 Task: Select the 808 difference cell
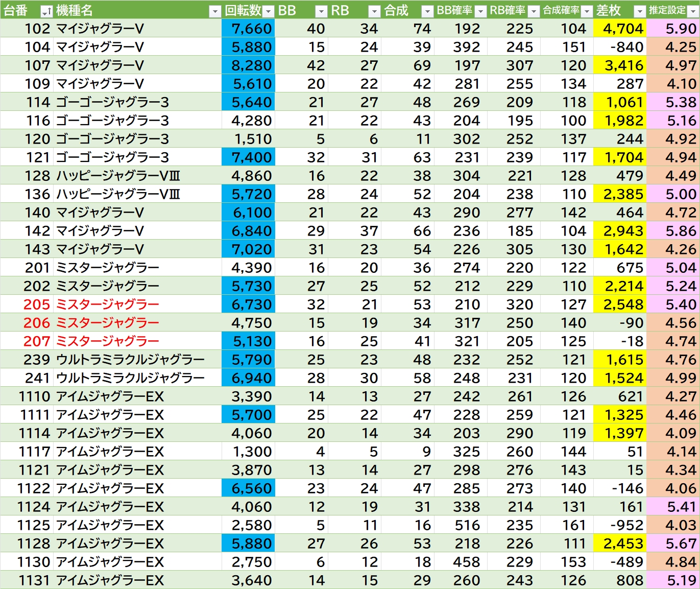pyautogui.click(x=620, y=580)
